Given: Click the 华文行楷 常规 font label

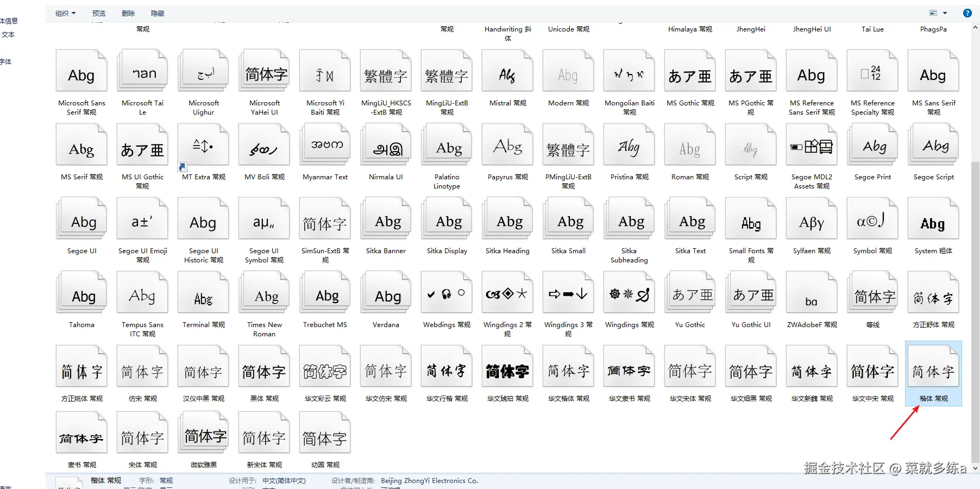Looking at the screenshot, I should tap(447, 399).
